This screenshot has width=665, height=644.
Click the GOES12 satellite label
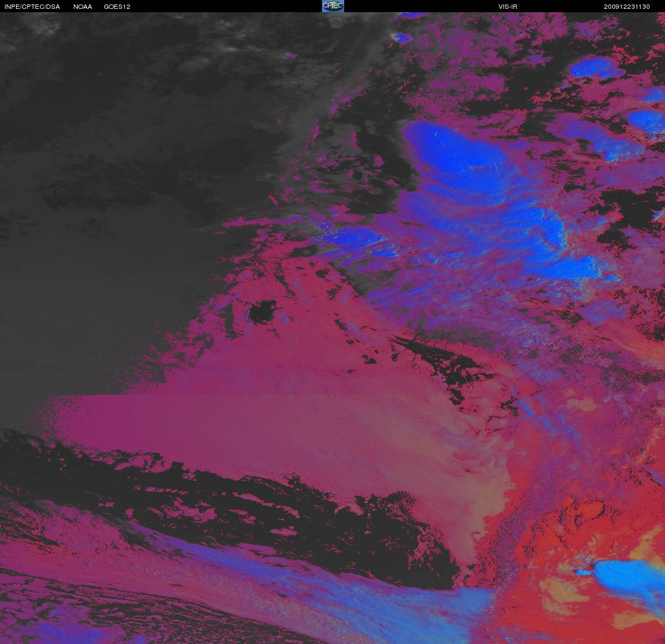[x=117, y=7]
